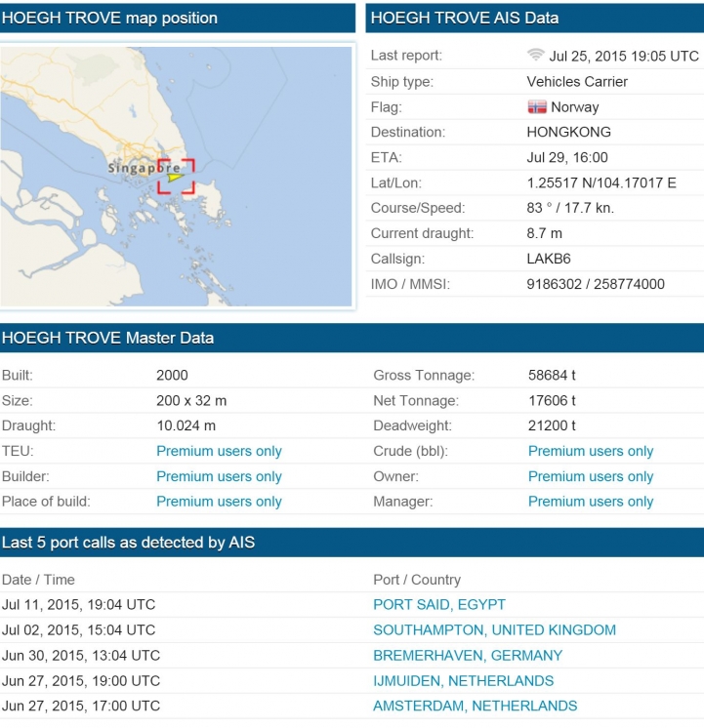Click Premium users only link for TEU
Viewport: 704px width, 728px height.
(219, 451)
